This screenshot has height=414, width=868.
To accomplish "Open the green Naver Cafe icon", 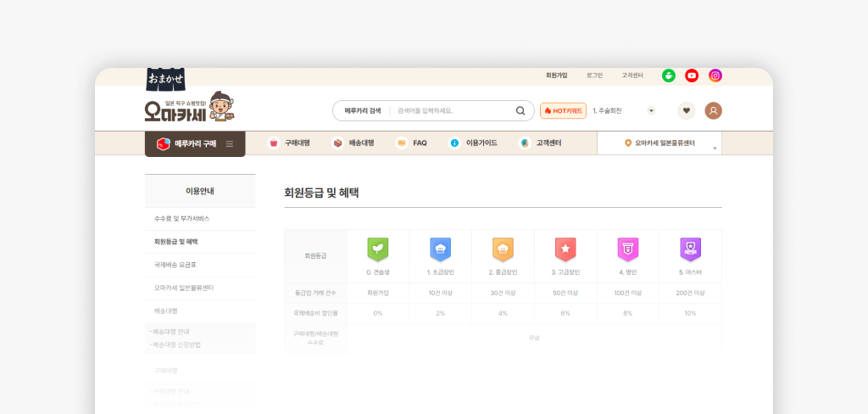I will 669,76.
